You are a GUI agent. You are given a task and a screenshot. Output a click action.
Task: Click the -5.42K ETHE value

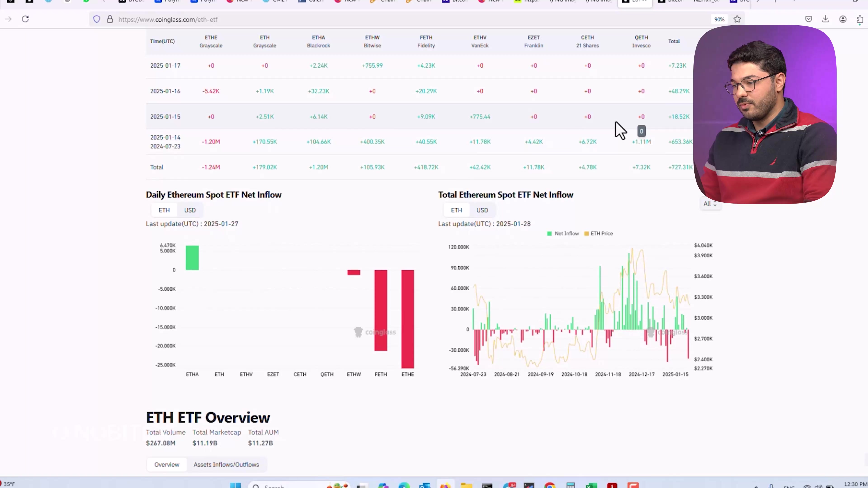pos(211,91)
